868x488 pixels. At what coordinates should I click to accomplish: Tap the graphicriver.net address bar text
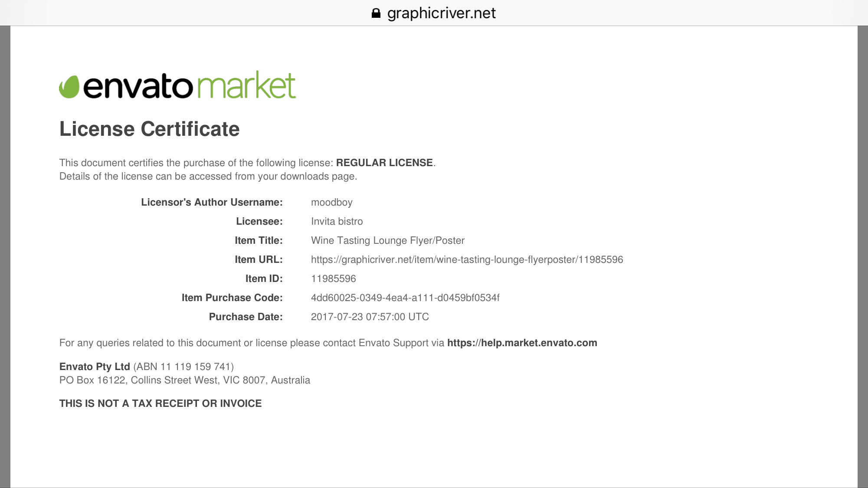point(441,13)
